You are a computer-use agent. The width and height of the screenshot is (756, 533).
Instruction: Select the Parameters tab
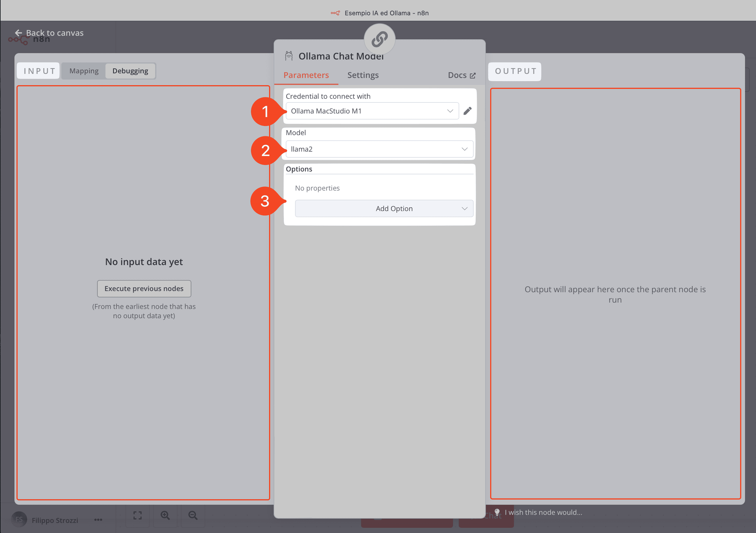click(x=306, y=75)
